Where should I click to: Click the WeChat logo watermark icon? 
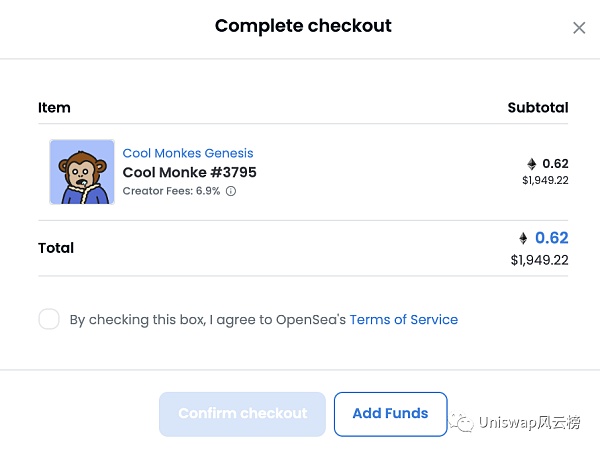462,422
